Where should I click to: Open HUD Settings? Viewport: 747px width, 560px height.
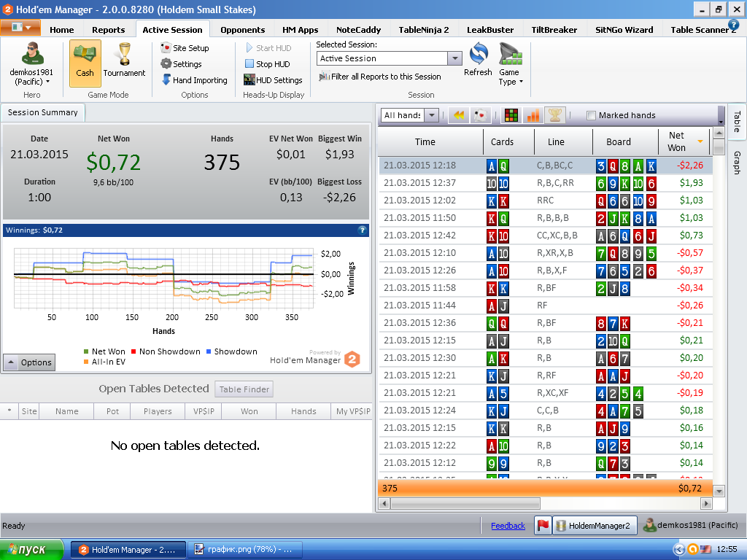click(x=273, y=80)
